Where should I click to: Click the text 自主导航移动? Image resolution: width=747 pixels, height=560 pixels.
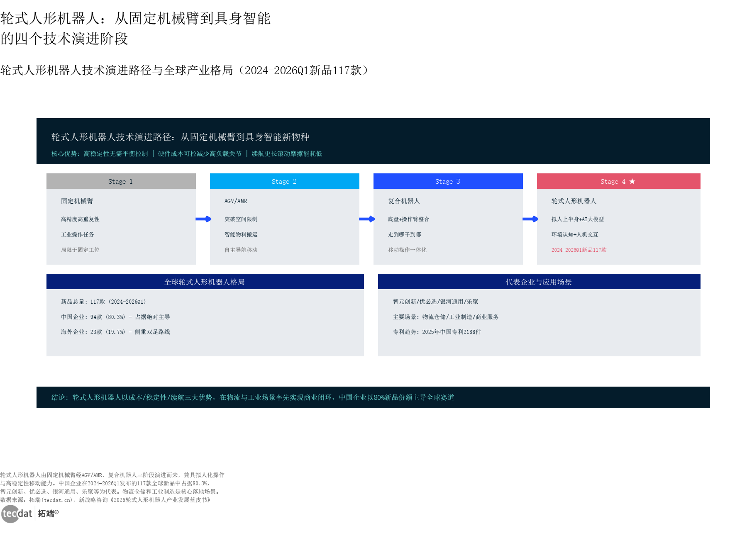coord(241,250)
